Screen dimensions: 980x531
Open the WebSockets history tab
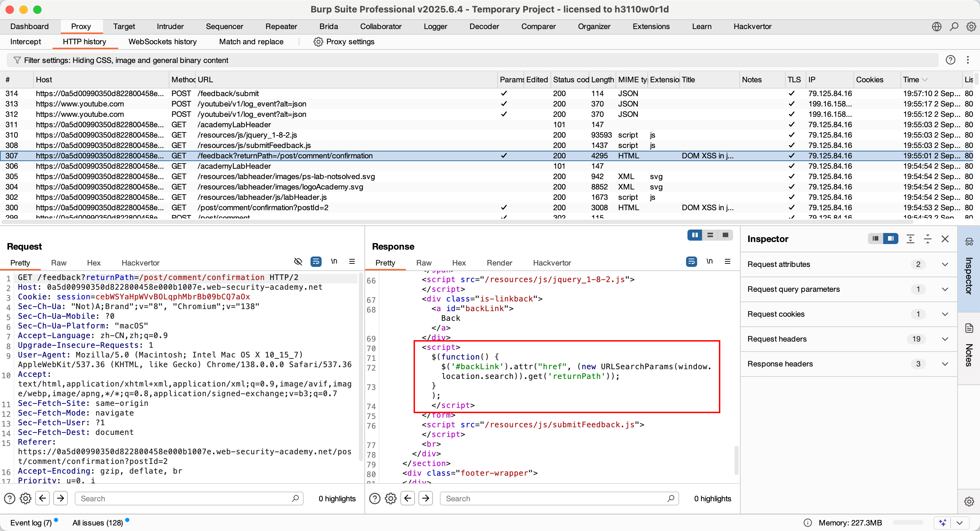[162, 42]
